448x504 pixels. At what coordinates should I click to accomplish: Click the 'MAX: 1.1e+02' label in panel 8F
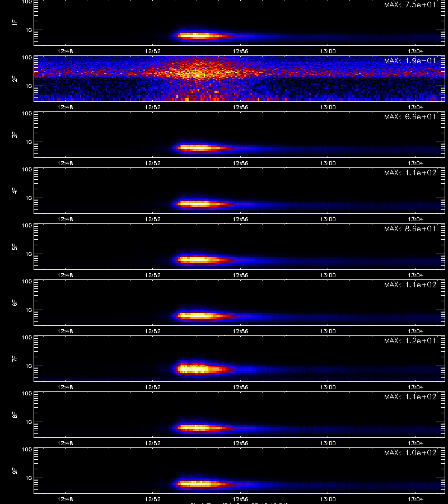click(410, 396)
